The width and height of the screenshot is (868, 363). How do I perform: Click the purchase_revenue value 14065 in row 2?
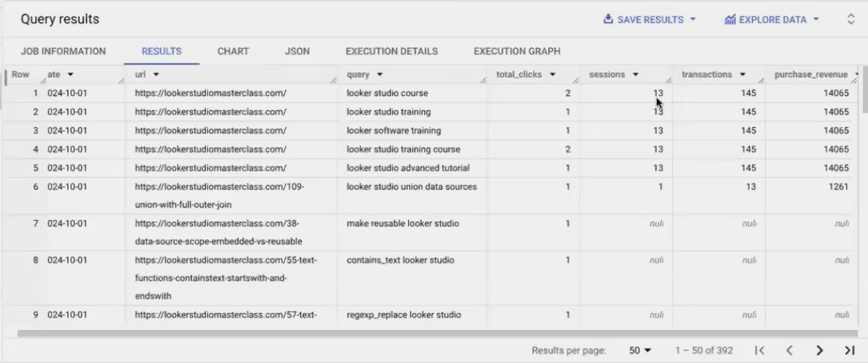coord(836,111)
